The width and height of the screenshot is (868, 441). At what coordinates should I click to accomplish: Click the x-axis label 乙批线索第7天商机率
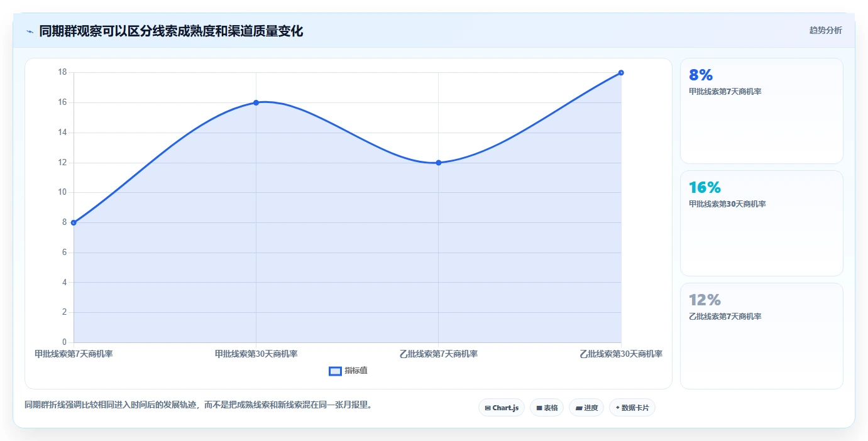point(438,354)
